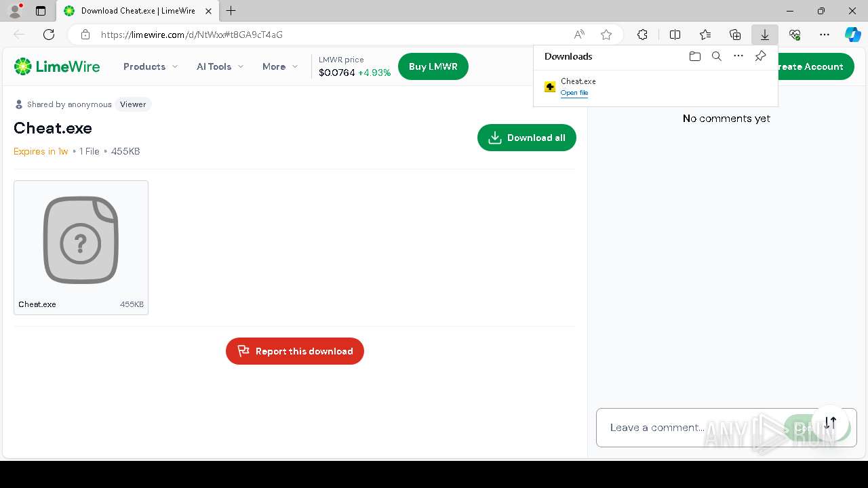Pin the Downloads panel
Viewport: 868px width, 488px height.
point(760,56)
